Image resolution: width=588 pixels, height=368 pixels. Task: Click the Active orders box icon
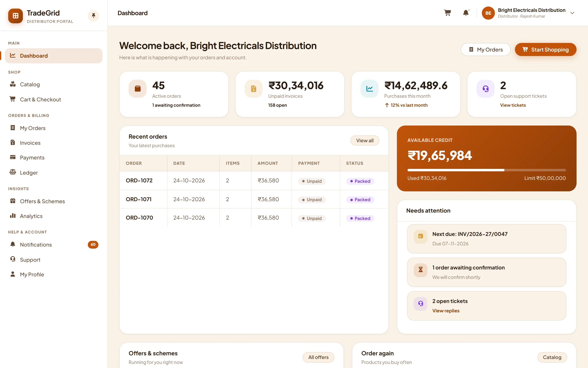[138, 89]
